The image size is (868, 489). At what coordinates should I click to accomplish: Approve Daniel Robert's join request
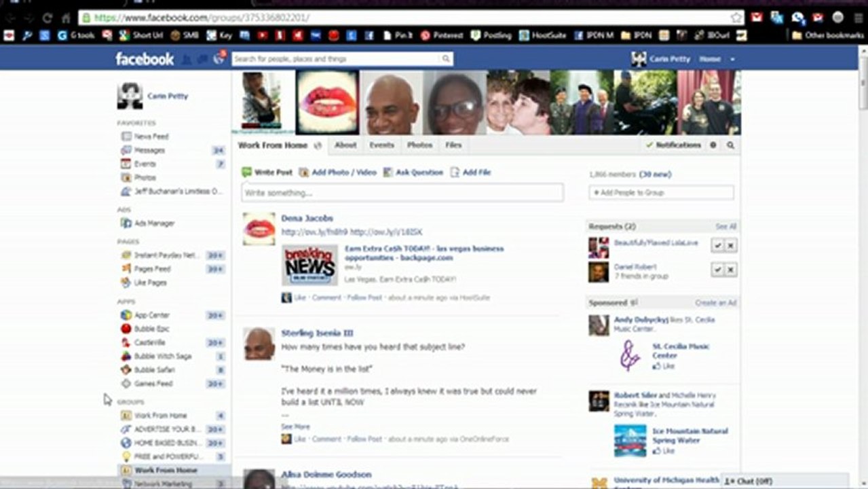point(717,270)
